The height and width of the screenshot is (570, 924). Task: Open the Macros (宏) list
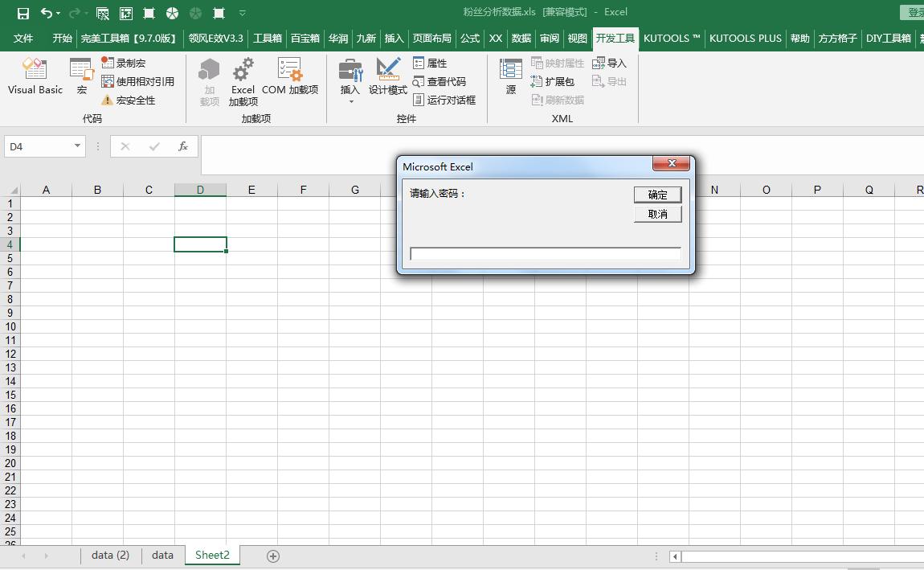(81, 76)
